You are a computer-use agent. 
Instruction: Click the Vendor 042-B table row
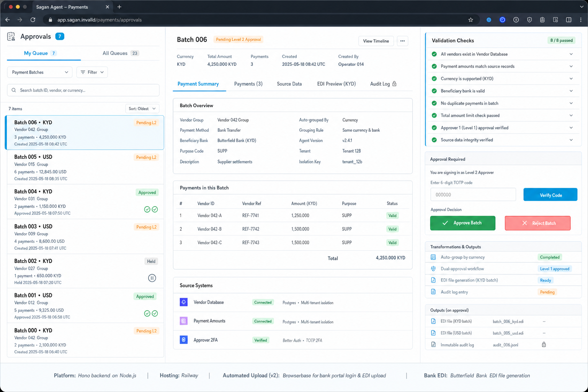[292, 229]
